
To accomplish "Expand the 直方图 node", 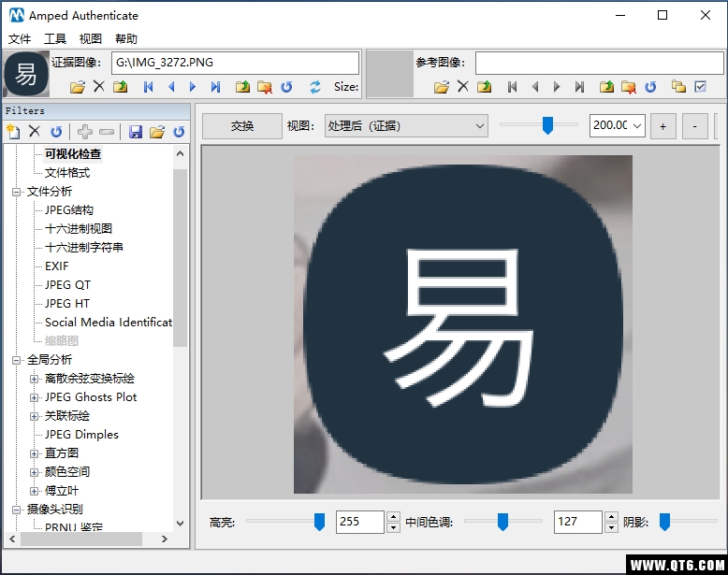I will pyautogui.click(x=34, y=453).
